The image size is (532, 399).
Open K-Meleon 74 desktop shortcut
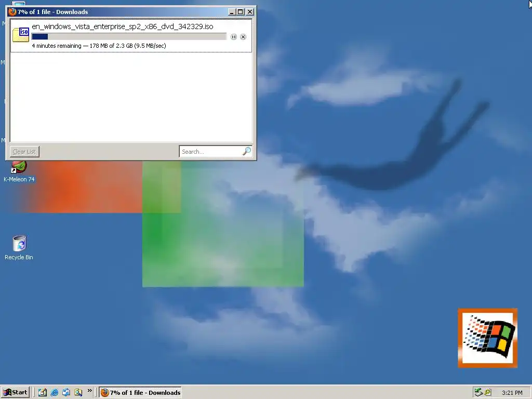(x=19, y=171)
